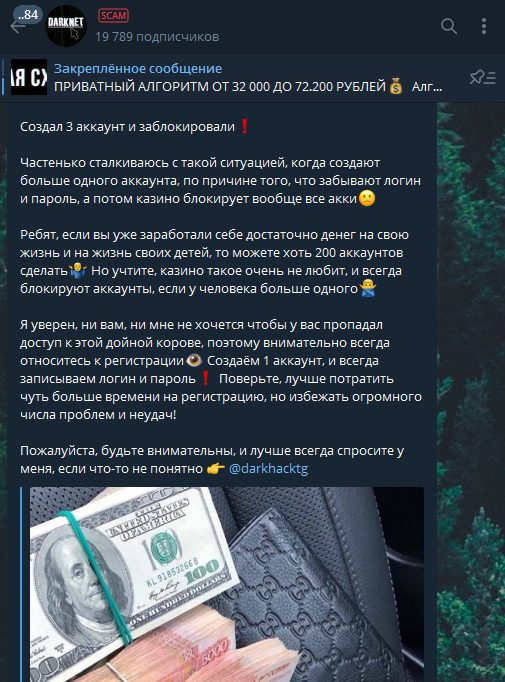Screen dimensions: 505x682
Task: Open the DARKNET channel avatar
Action: pyautogui.click(x=66, y=26)
